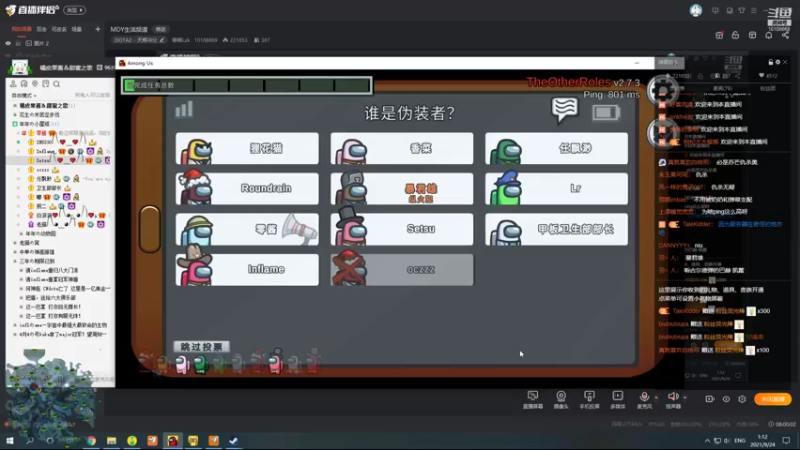Viewport: 800px width, 450px height.
Task: Open the Among Us chat bubble icon
Action: coord(564,110)
